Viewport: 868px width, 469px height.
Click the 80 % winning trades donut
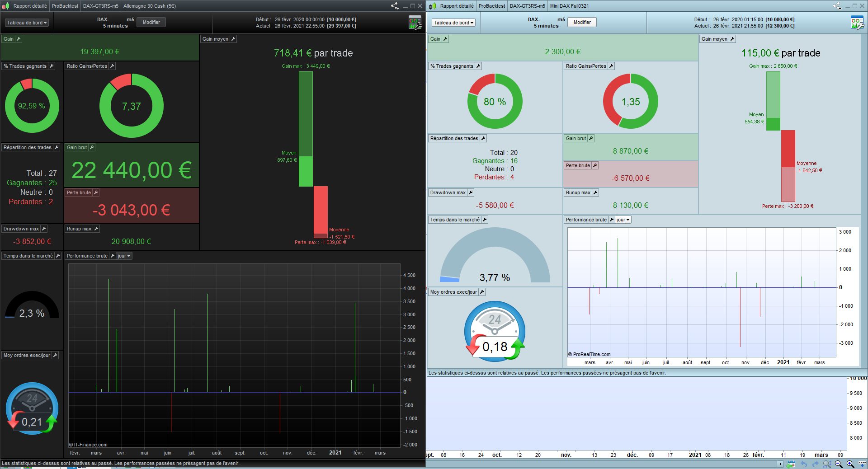[495, 102]
